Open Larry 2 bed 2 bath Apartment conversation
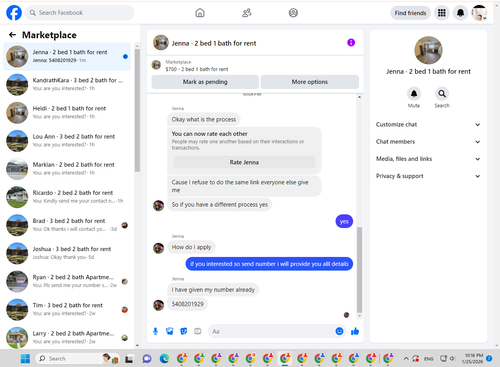500x367 pixels. click(67, 337)
